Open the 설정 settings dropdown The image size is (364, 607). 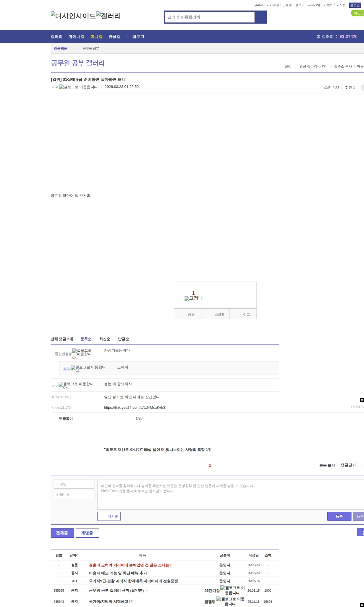coord(288,66)
